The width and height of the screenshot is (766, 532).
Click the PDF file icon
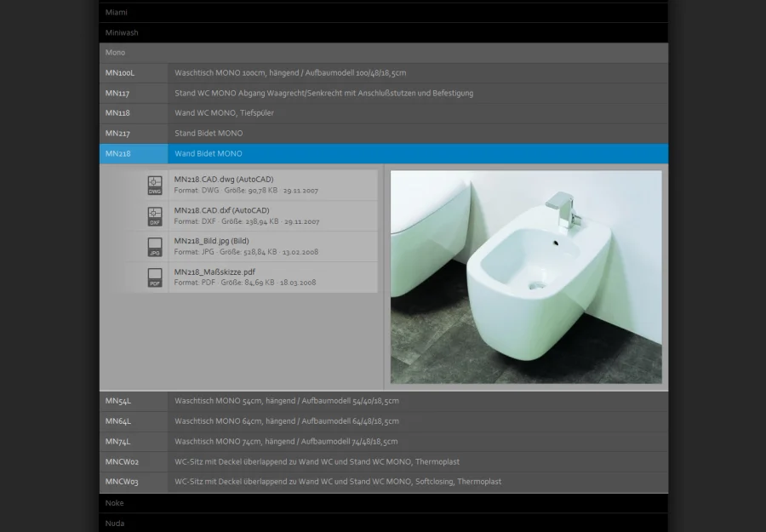click(x=154, y=277)
